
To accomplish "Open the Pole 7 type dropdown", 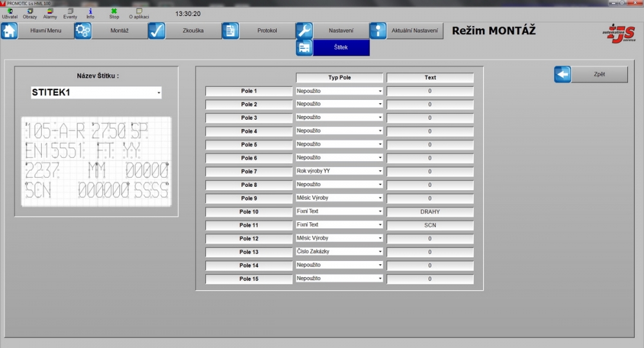I will pyautogui.click(x=380, y=171).
